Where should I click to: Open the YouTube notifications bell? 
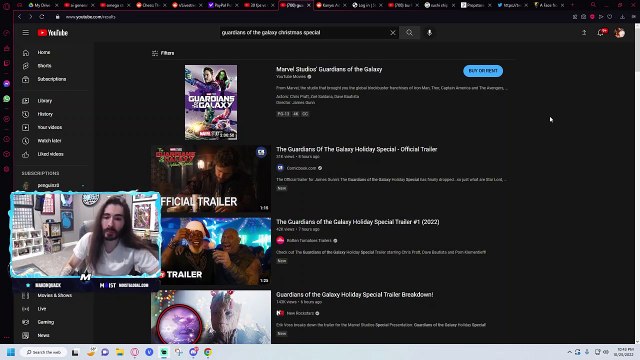pos(601,33)
